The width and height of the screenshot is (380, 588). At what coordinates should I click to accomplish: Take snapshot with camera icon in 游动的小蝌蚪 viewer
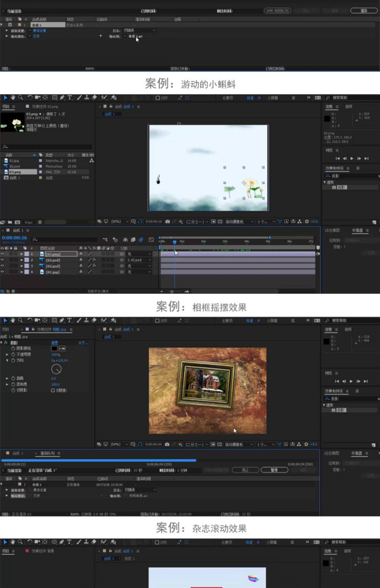click(x=167, y=222)
